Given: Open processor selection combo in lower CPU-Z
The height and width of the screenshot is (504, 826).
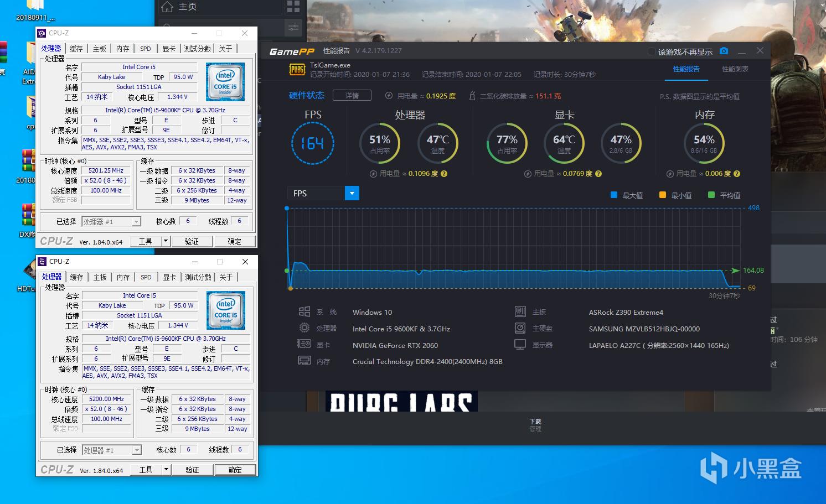Looking at the screenshot, I should pos(112,450).
